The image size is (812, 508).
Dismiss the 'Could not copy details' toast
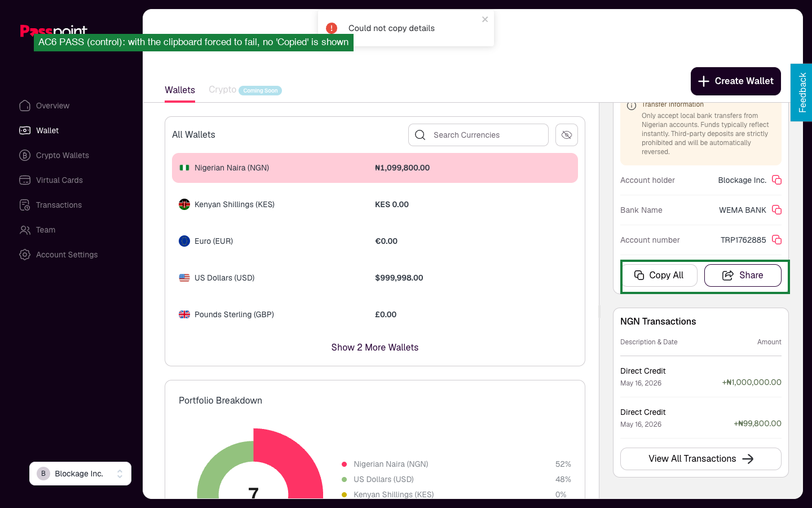tap(485, 19)
